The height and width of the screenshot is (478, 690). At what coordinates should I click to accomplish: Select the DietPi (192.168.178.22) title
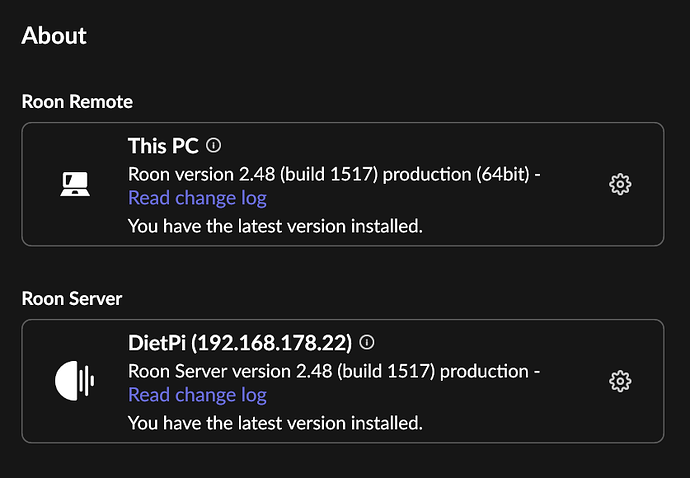[240, 343]
